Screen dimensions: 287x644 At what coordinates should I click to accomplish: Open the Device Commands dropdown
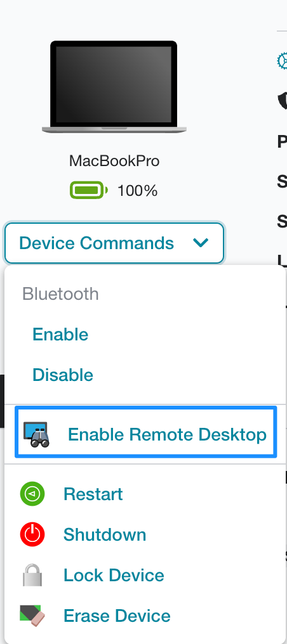[x=114, y=243]
